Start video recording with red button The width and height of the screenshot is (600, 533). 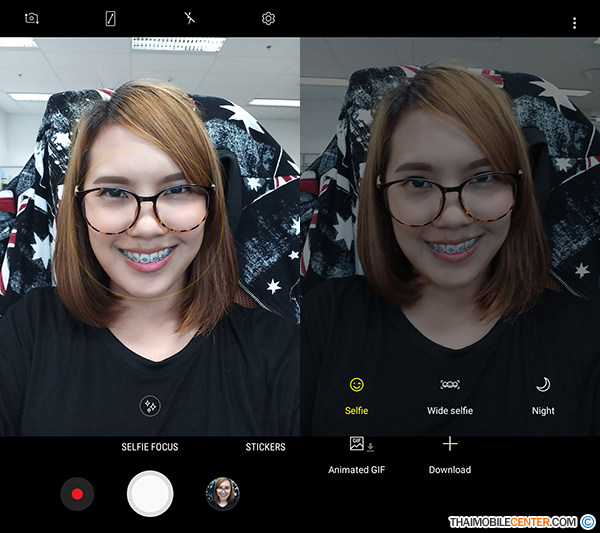[x=77, y=494]
